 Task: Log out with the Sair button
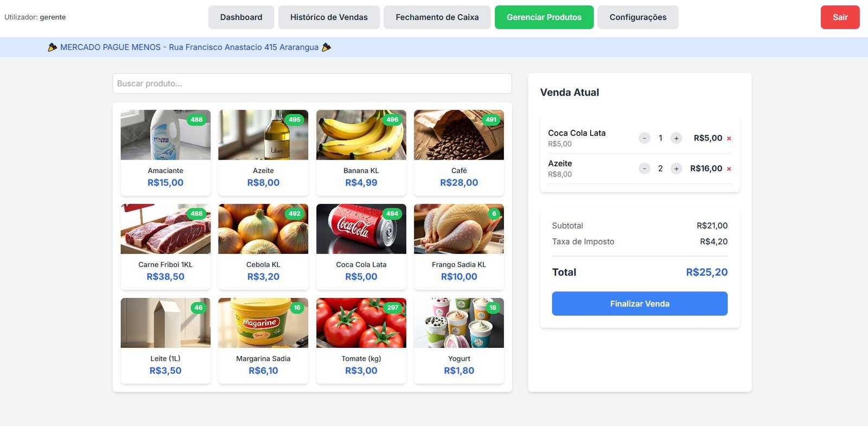click(840, 17)
